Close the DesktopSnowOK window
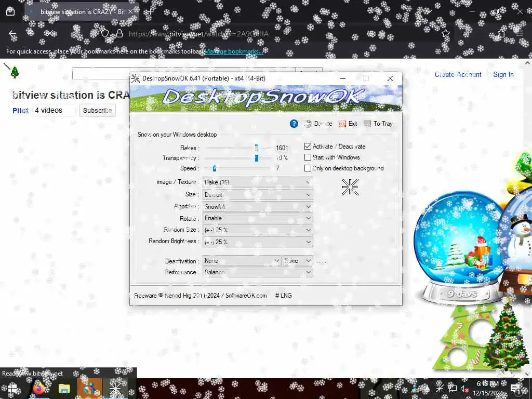The image size is (532, 399). (x=390, y=78)
